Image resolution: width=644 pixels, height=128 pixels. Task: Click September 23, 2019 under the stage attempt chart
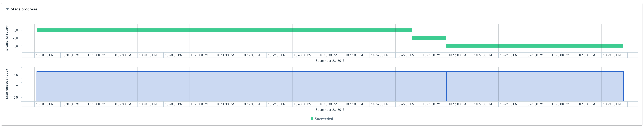click(330, 61)
